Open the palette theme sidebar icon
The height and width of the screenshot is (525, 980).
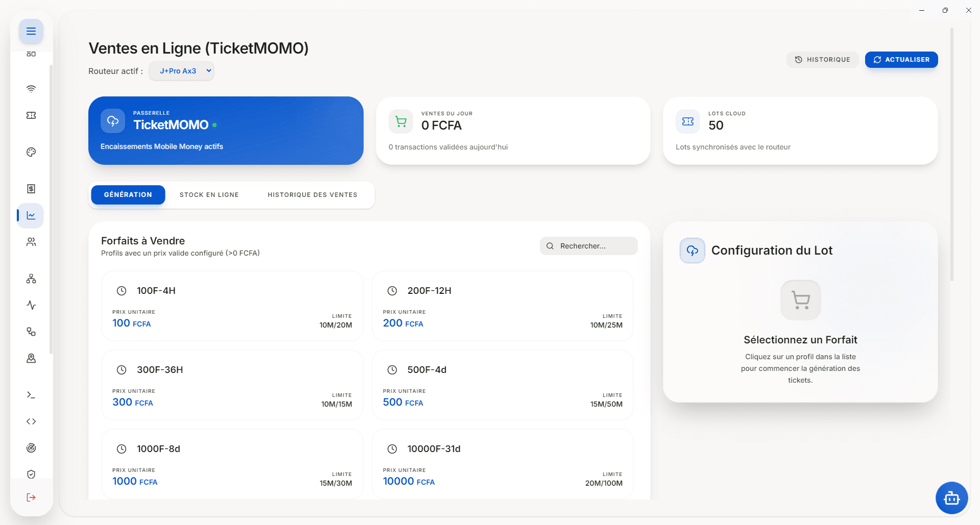coord(31,152)
